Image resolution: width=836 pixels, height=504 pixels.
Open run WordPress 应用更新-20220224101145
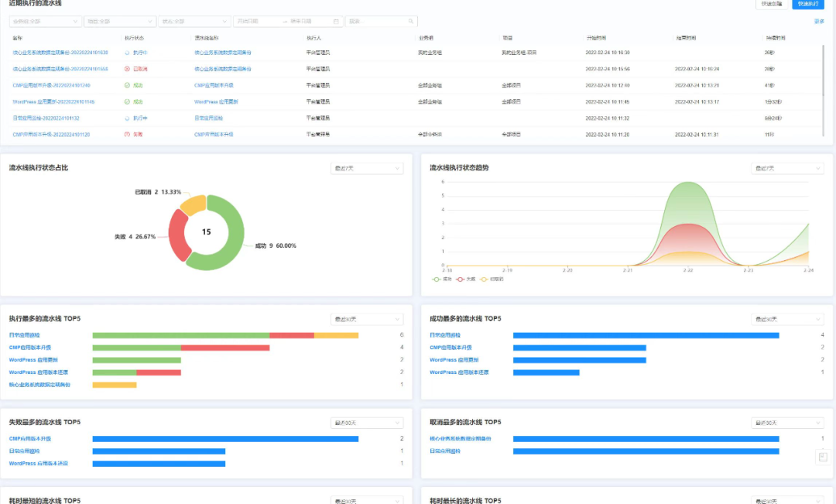click(x=53, y=101)
